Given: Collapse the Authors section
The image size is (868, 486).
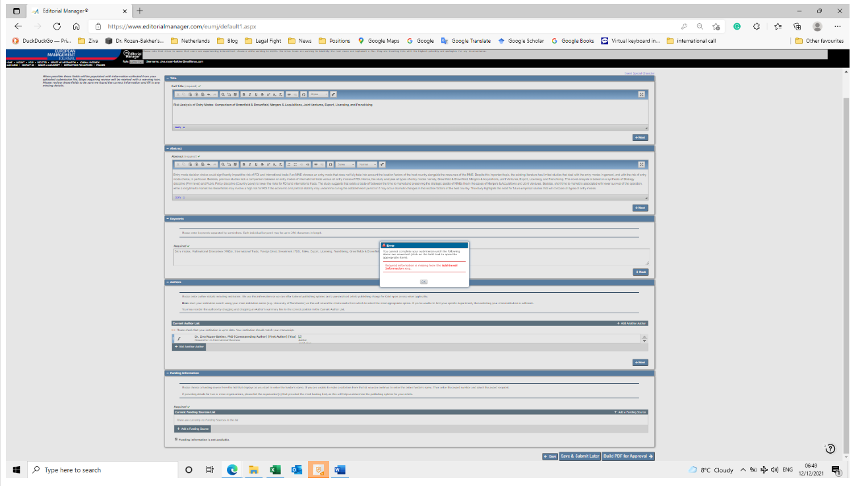Looking at the screenshot, I should click(x=168, y=282).
